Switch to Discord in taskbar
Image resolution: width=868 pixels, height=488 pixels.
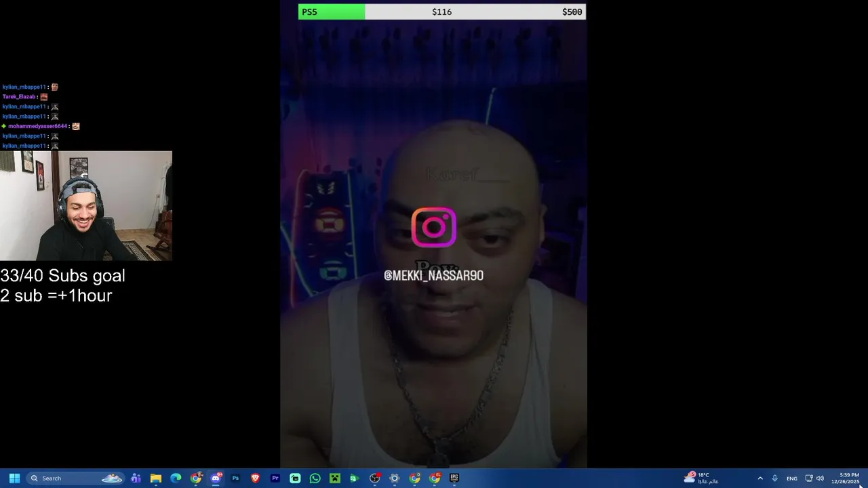point(216,478)
